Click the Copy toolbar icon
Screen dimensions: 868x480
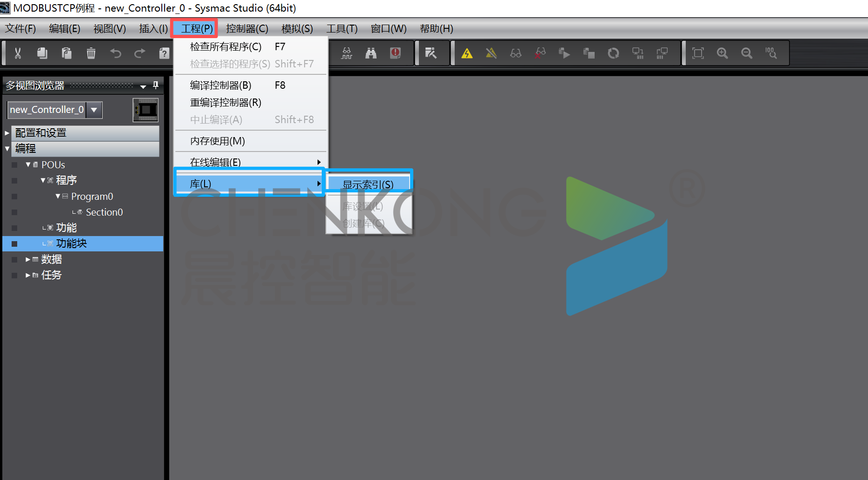pyautogui.click(x=42, y=53)
